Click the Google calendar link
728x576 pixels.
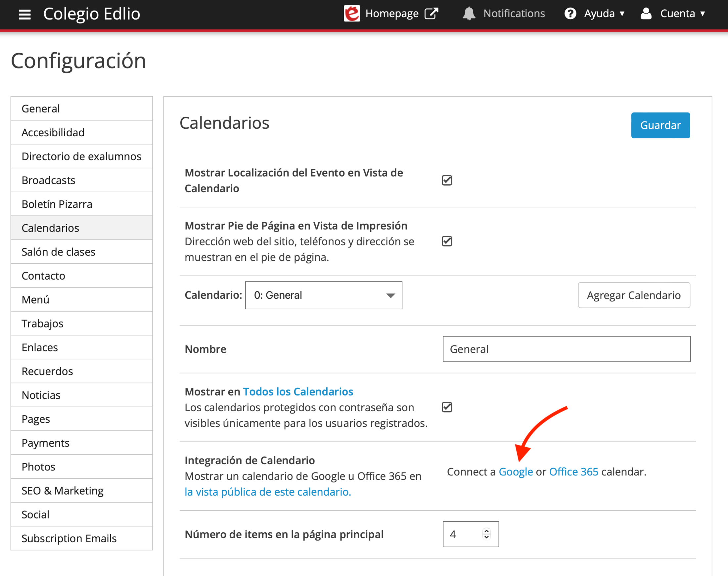pos(516,472)
